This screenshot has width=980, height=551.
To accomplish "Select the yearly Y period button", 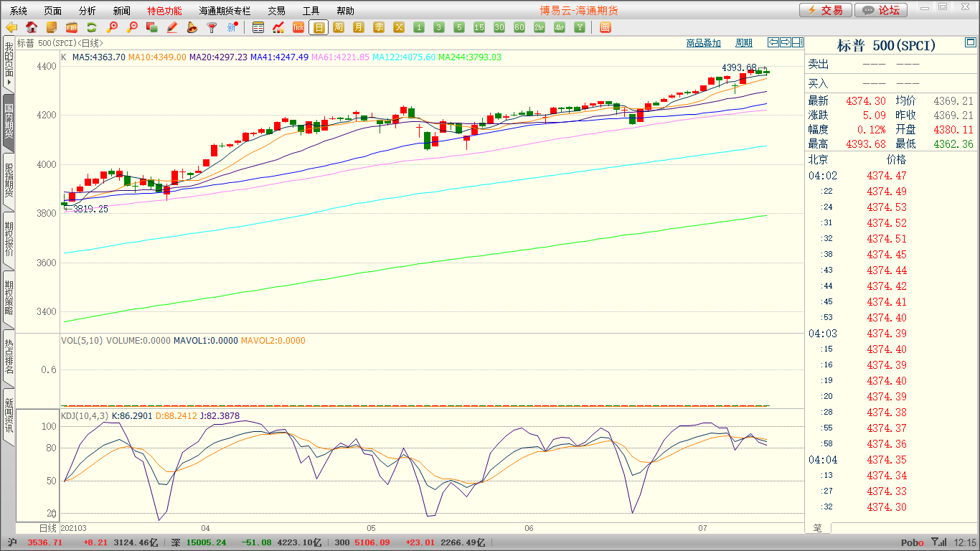I will coord(580,27).
